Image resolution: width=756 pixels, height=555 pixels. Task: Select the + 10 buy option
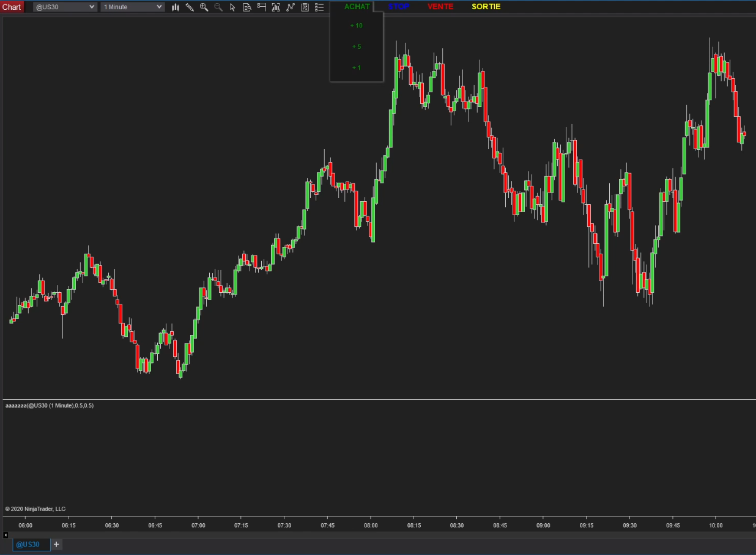[x=357, y=26]
